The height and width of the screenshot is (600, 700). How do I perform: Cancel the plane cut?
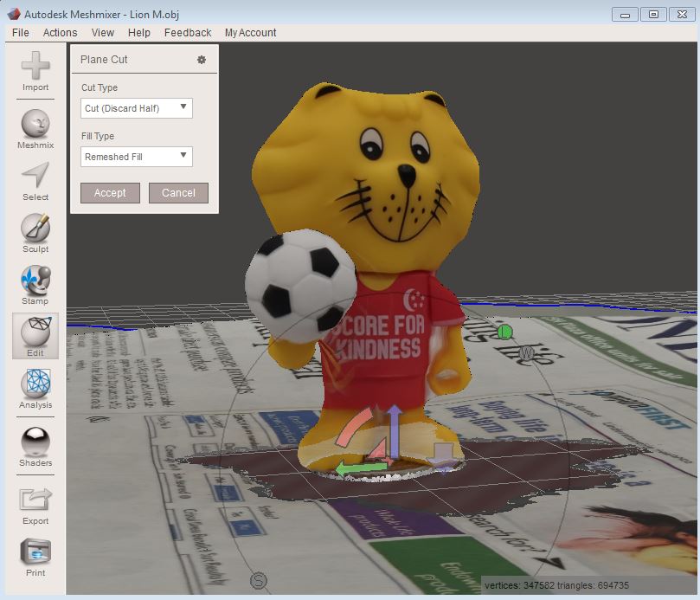[x=178, y=192]
